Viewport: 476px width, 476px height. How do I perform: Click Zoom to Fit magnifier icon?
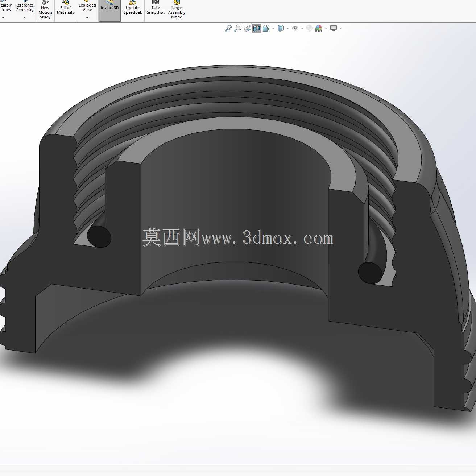pyautogui.click(x=228, y=28)
